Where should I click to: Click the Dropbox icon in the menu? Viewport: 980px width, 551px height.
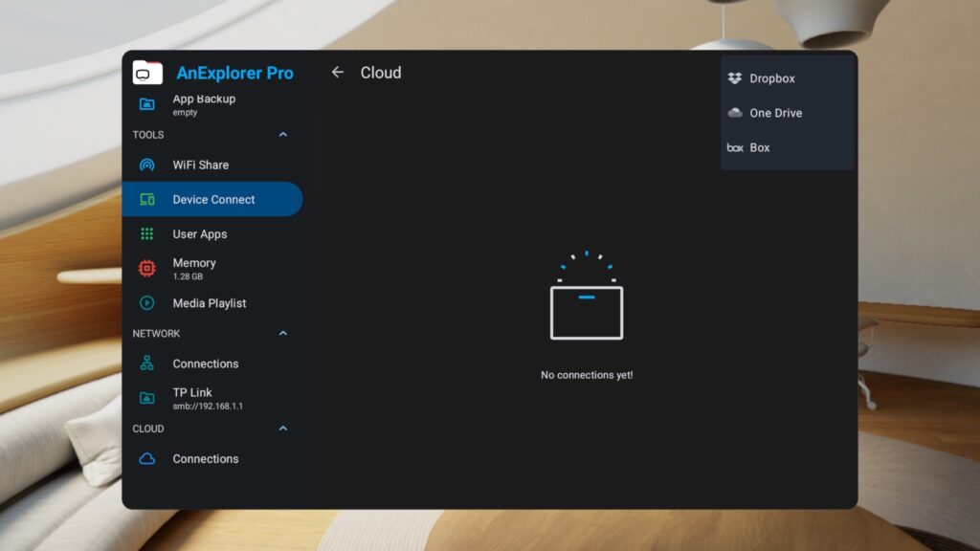coord(734,77)
